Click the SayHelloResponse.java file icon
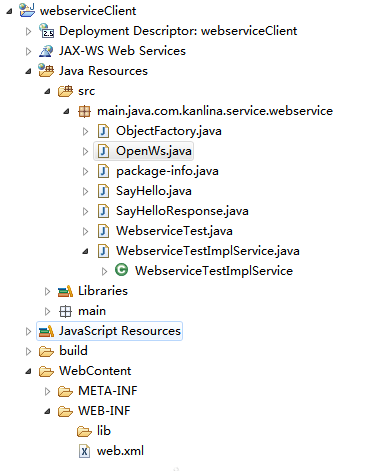The image size is (371, 471). (x=103, y=211)
